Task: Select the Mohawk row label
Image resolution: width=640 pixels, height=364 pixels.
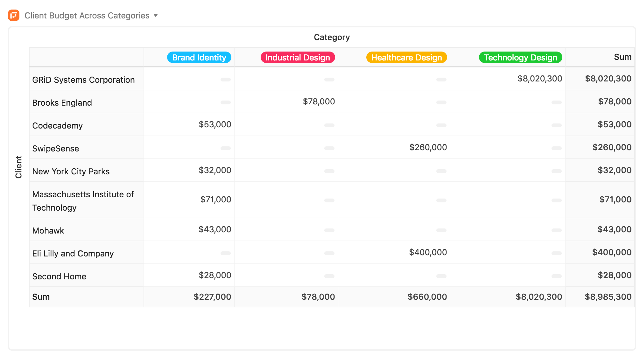Action: (x=48, y=231)
